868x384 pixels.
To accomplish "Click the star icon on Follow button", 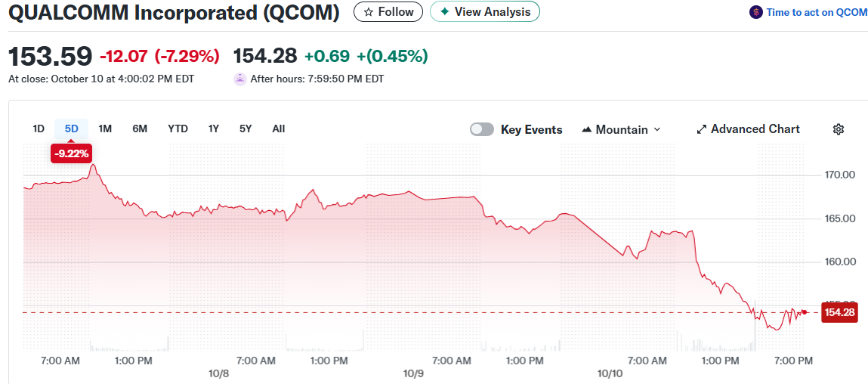I will pos(368,12).
